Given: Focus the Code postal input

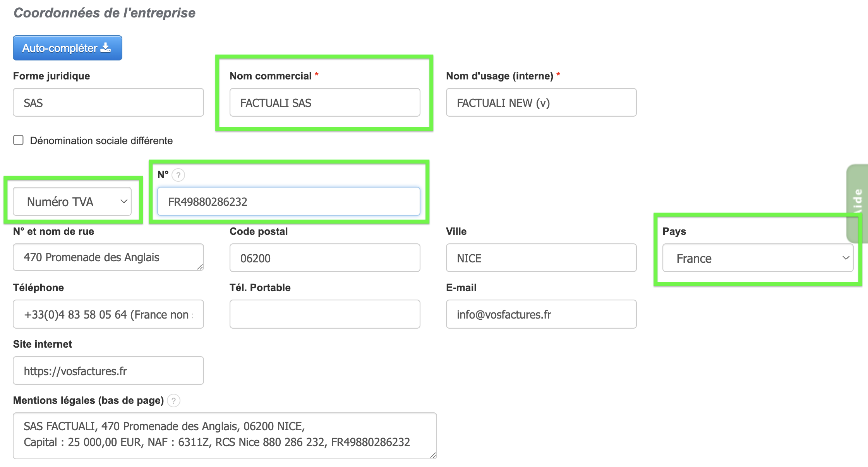Looking at the screenshot, I should pos(324,258).
